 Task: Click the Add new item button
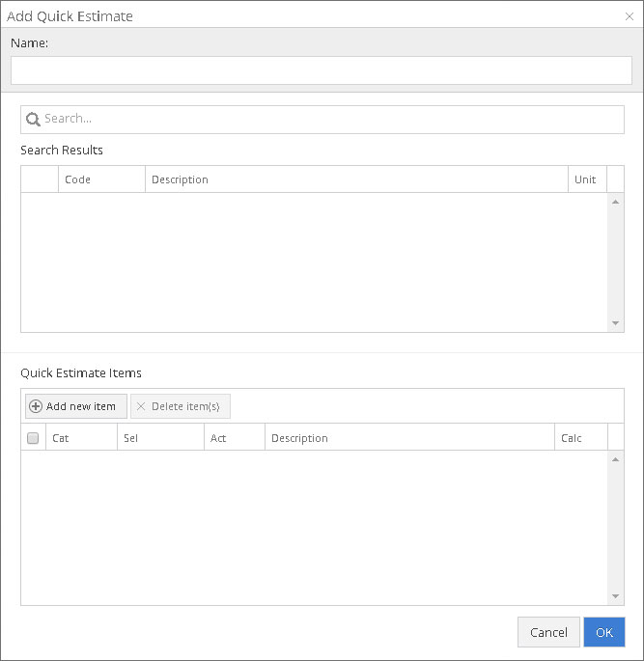74,406
